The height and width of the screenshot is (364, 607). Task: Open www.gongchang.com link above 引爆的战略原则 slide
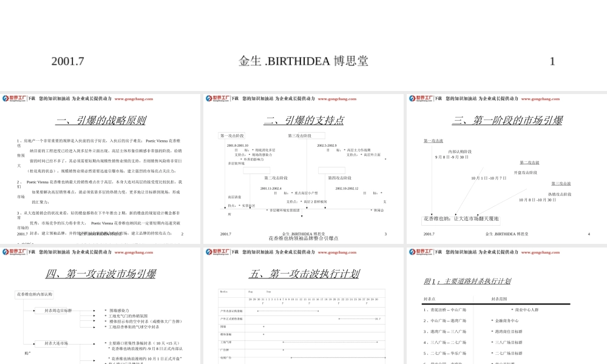pyautogui.click(x=134, y=99)
